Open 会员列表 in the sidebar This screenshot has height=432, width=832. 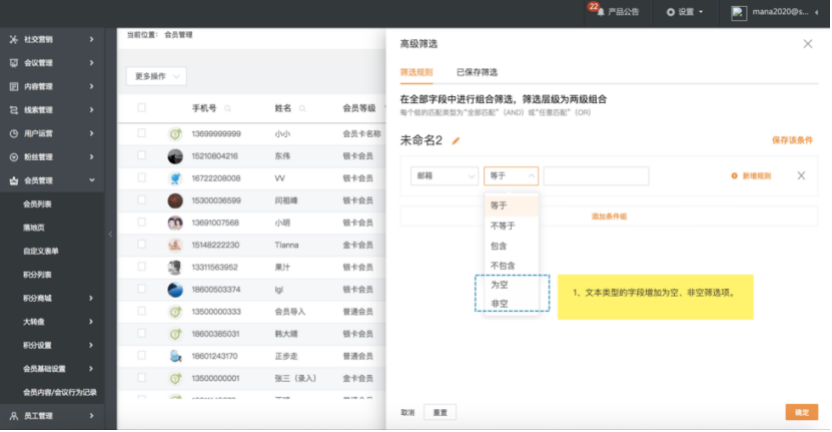pyautogui.click(x=37, y=204)
